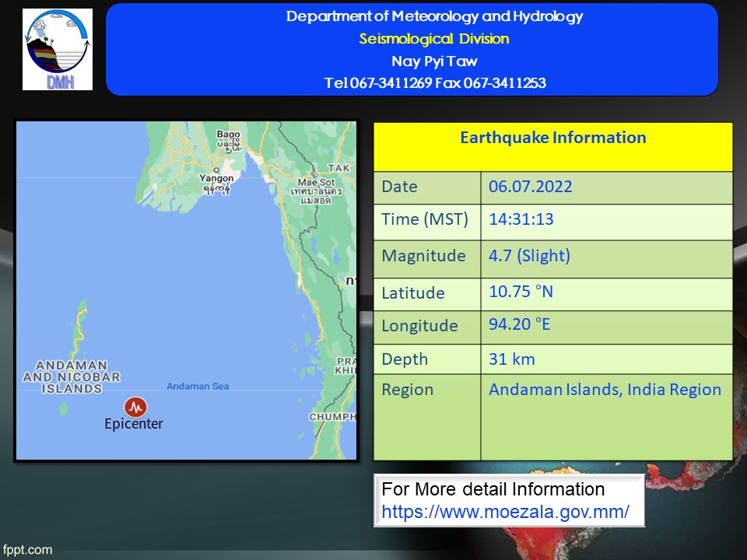Click the 'Magnitude' row label
This screenshot has height=560, width=747.
(423, 256)
